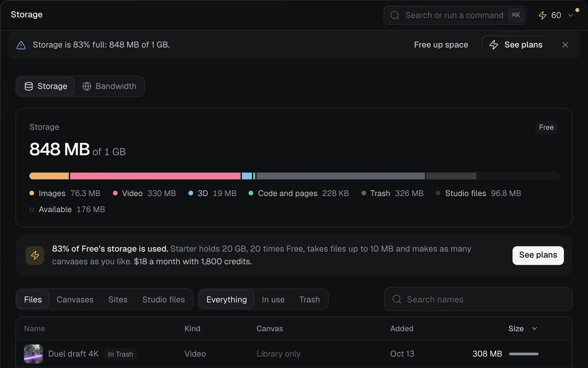Sort by the Canvas column header
Viewport: 588px width, 368px height.
[270, 329]
